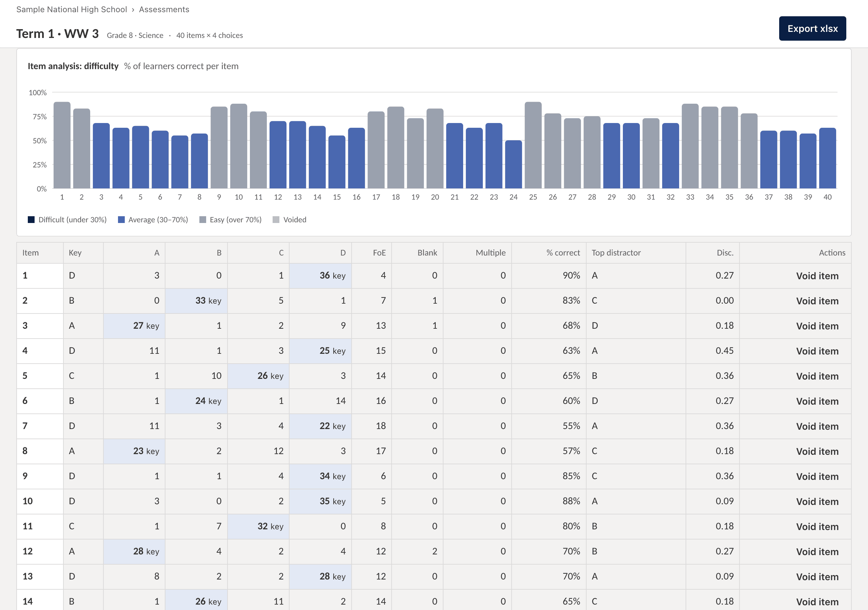Click the Voided legend swatch
Viewport: 868px width, 610px height.
[x=276, y=220]
